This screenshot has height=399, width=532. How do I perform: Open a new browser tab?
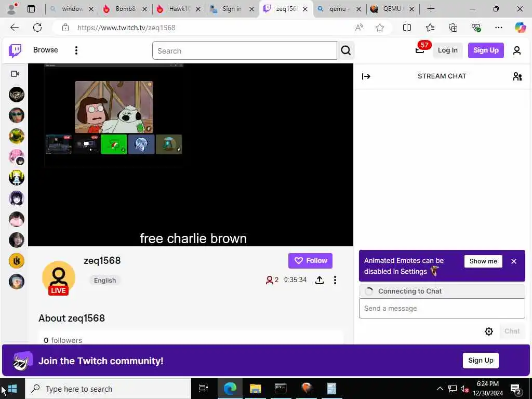431,9
